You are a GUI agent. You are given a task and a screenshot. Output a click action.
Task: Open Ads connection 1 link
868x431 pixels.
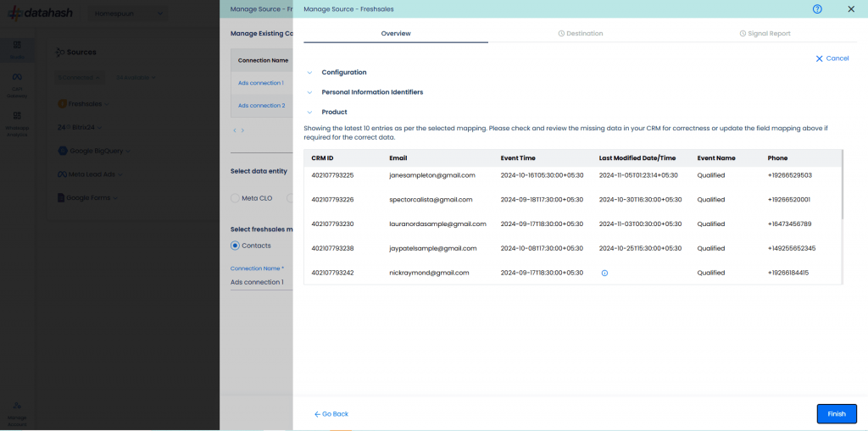[261, 83]
